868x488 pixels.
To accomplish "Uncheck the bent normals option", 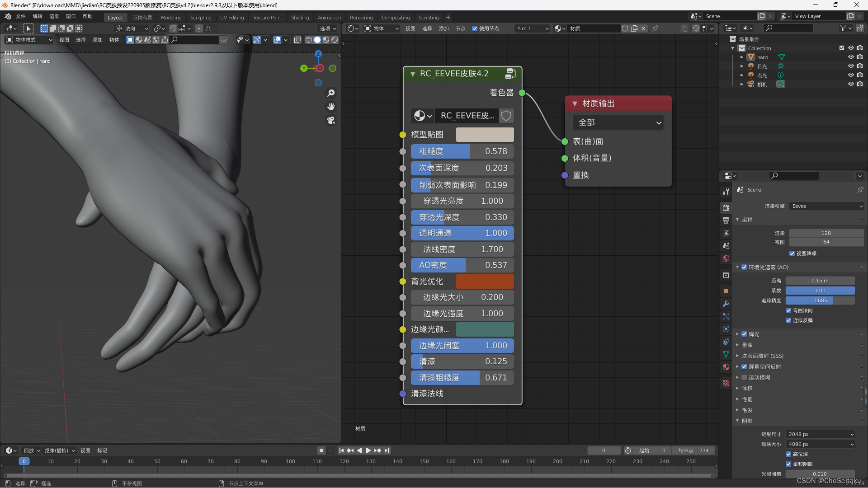I will tap(788, 310).
